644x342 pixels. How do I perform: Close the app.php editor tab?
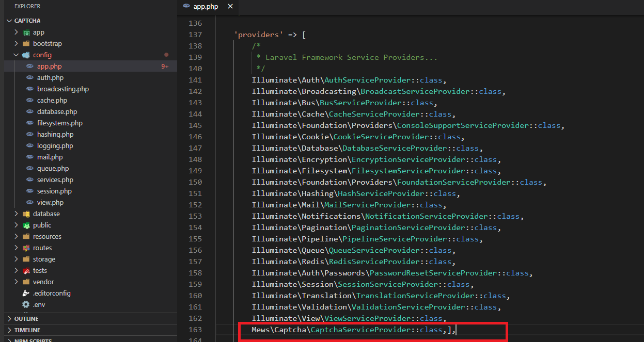pos(230,7)
